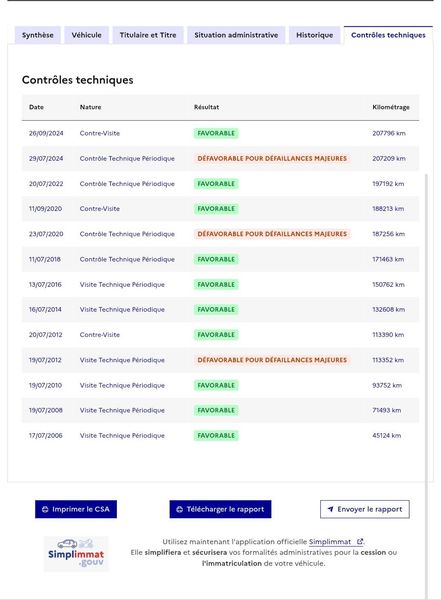Image resolution: width=441 pixels, height=600 pixels.
Task: Open the Synthèse tab
Action: 38,35
